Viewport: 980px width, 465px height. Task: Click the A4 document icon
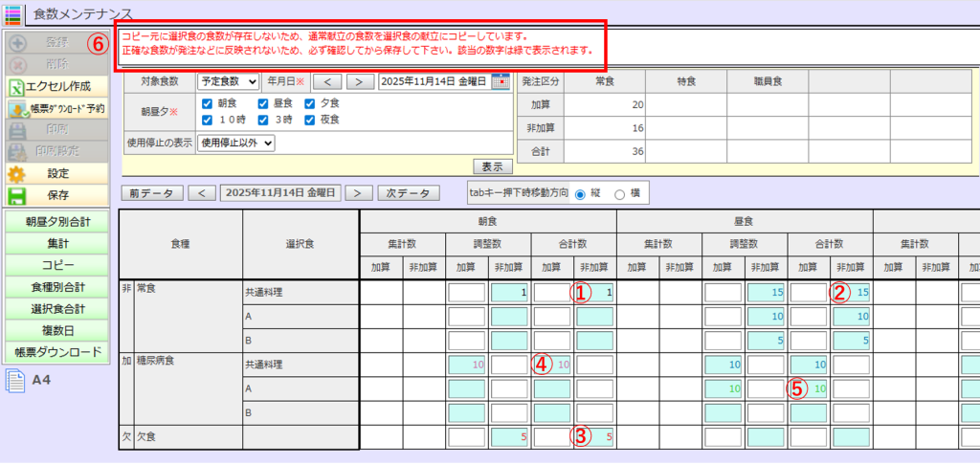(x=15, y=380)
